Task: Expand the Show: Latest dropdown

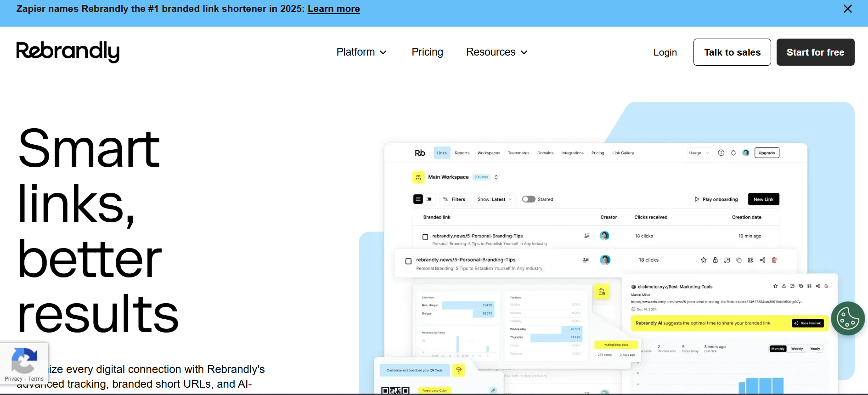Action: [495, 199]
